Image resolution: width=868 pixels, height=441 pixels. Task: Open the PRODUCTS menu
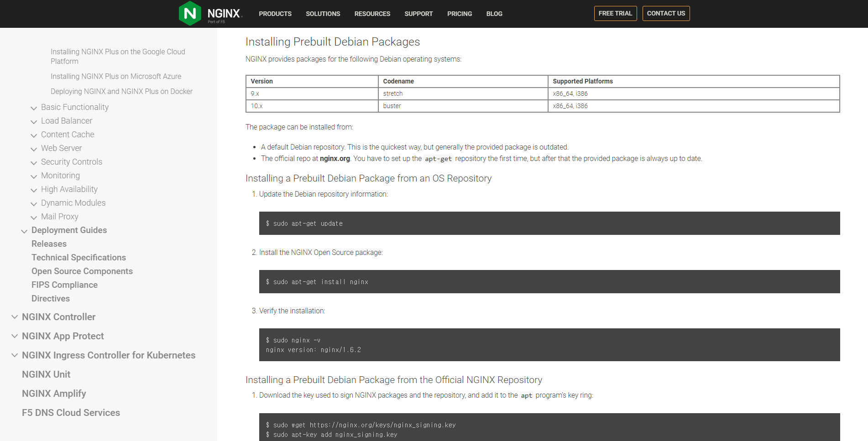pos(275,14)
